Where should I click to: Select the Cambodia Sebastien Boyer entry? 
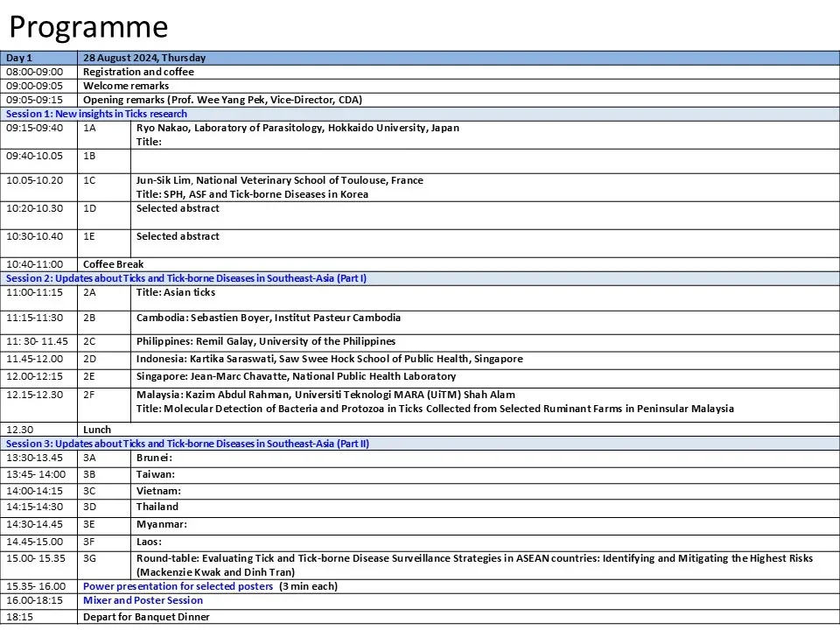[269, 318]
